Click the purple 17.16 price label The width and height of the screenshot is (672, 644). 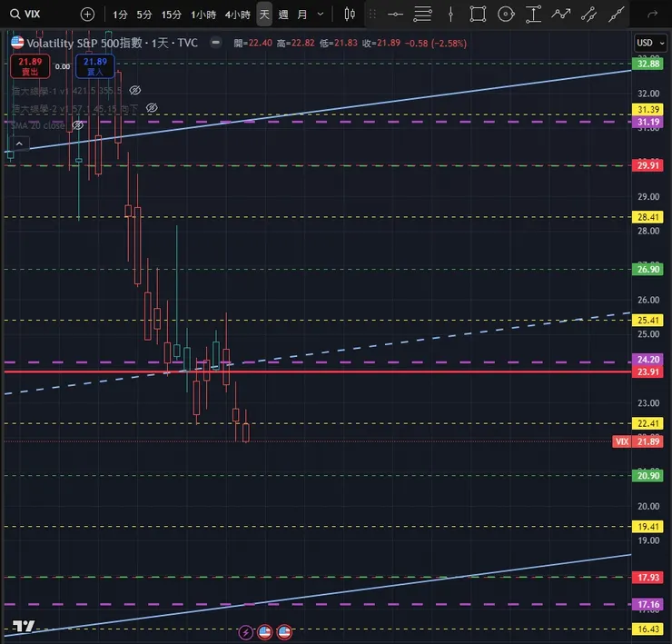pyautogui.click(x=648, y=605)
